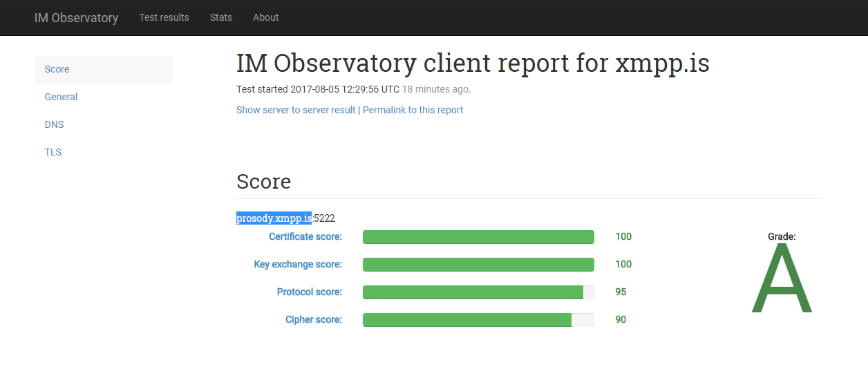Click the Protocol score label

[x=310, y=292]
